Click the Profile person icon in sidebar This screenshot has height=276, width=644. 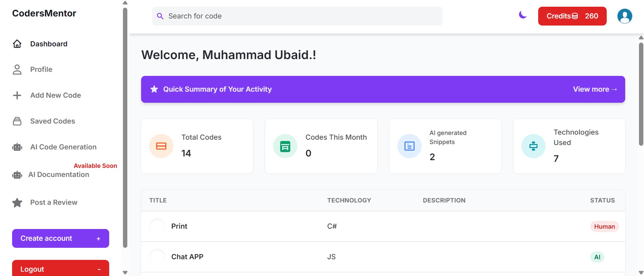17,70
